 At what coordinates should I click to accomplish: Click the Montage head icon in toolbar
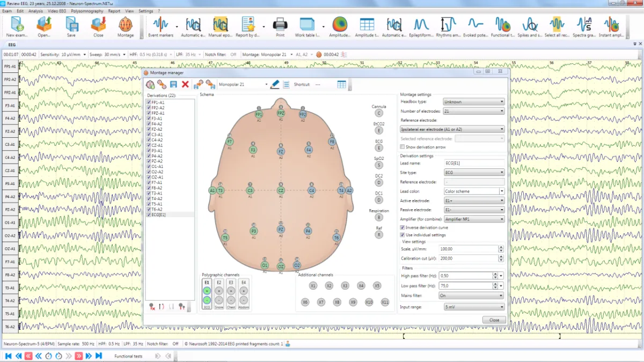click(x=125, y=25)
